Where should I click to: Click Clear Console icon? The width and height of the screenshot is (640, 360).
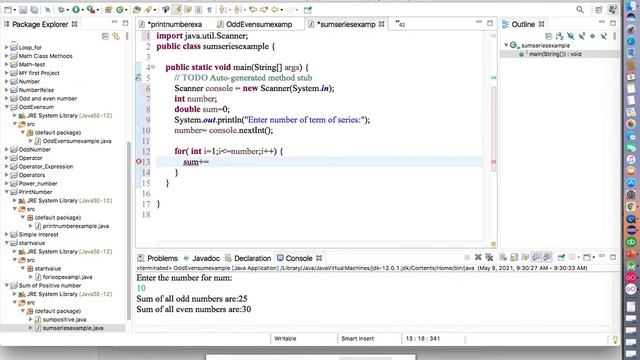point(503,257)
